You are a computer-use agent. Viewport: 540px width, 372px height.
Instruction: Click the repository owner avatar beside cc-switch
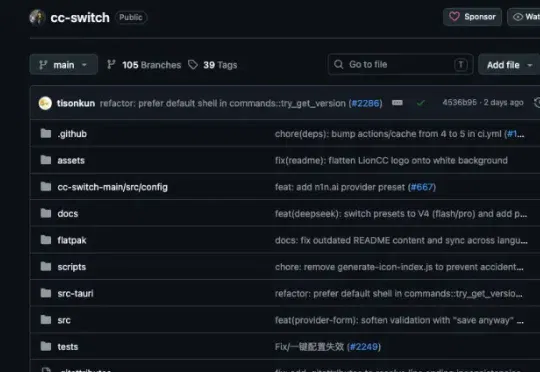(37, 17)
